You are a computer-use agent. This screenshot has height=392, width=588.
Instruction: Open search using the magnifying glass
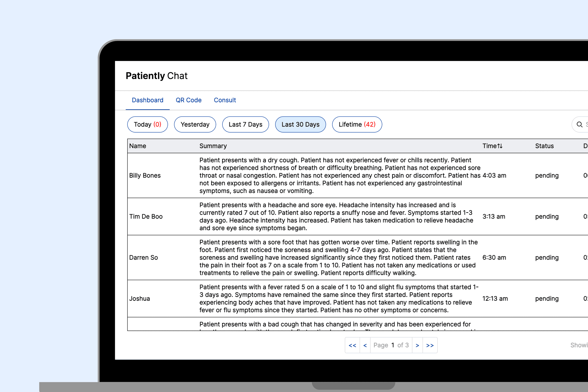click(579, 124)
